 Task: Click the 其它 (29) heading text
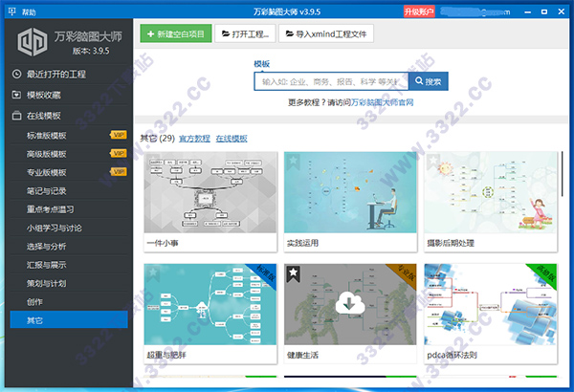tap(158, 139)
